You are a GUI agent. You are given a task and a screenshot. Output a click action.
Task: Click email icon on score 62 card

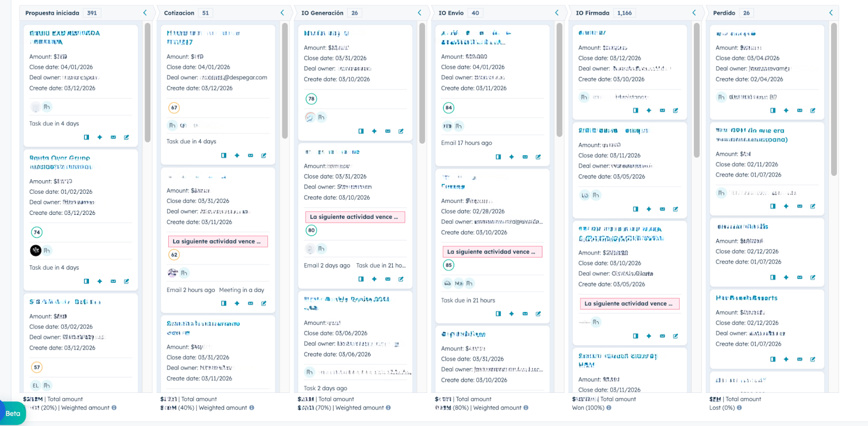[x=251, y=303]
